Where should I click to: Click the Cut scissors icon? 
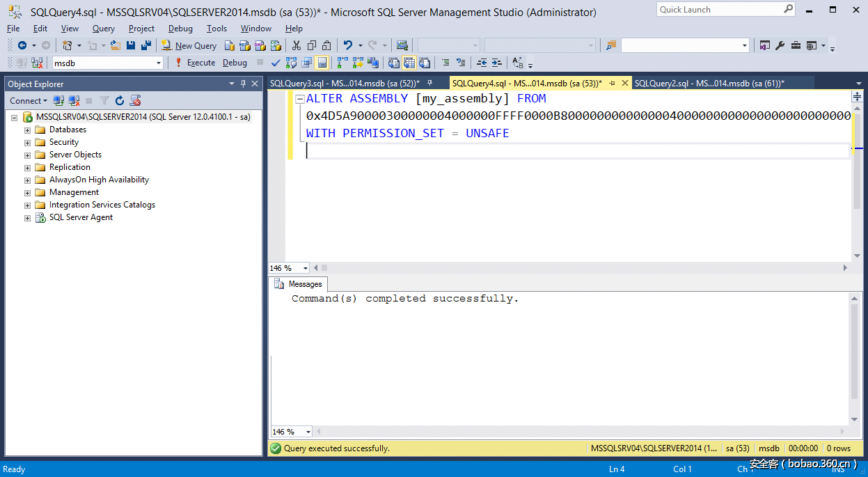tap(296, 46)
